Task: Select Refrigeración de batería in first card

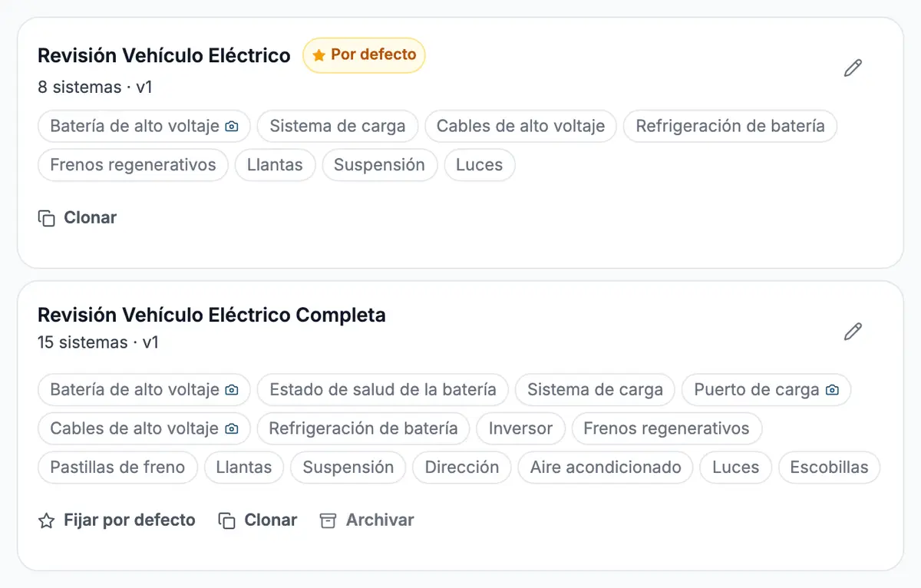Action: pyautogui.click(x=730, y=127)
